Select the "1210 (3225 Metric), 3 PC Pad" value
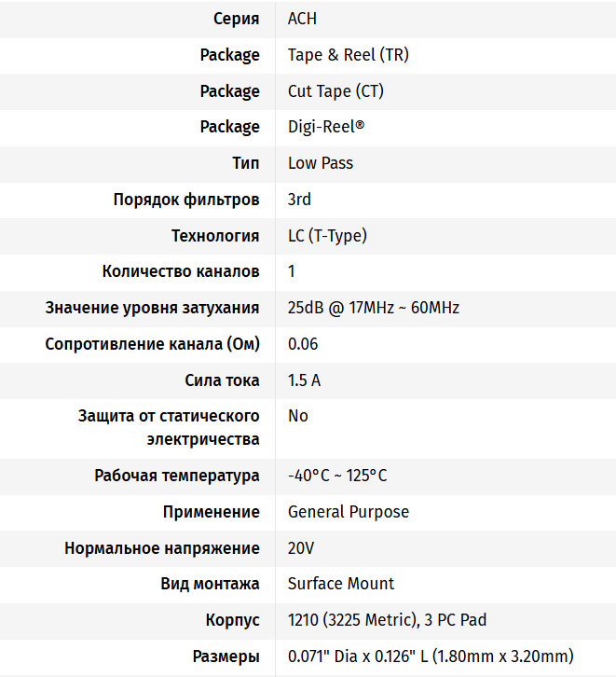This screenshot has height=677, width=616. coord(387,620)
